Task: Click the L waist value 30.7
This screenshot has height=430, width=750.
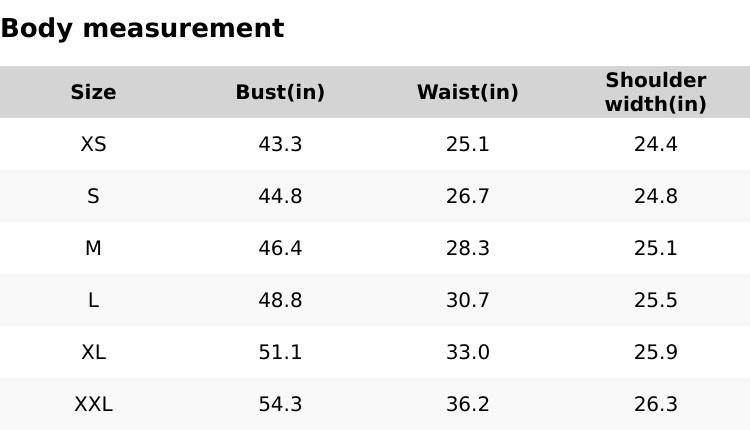Action: click(x=467, y=300)
